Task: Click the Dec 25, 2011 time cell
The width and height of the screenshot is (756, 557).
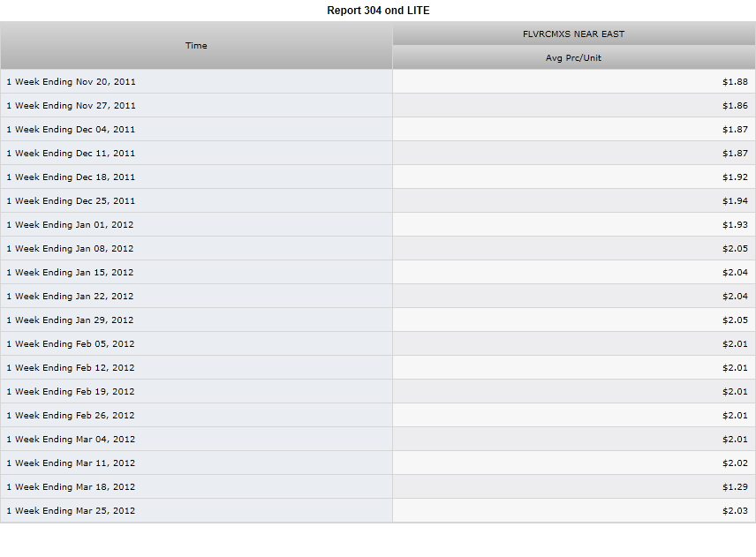Action: [x=196, y=201]
